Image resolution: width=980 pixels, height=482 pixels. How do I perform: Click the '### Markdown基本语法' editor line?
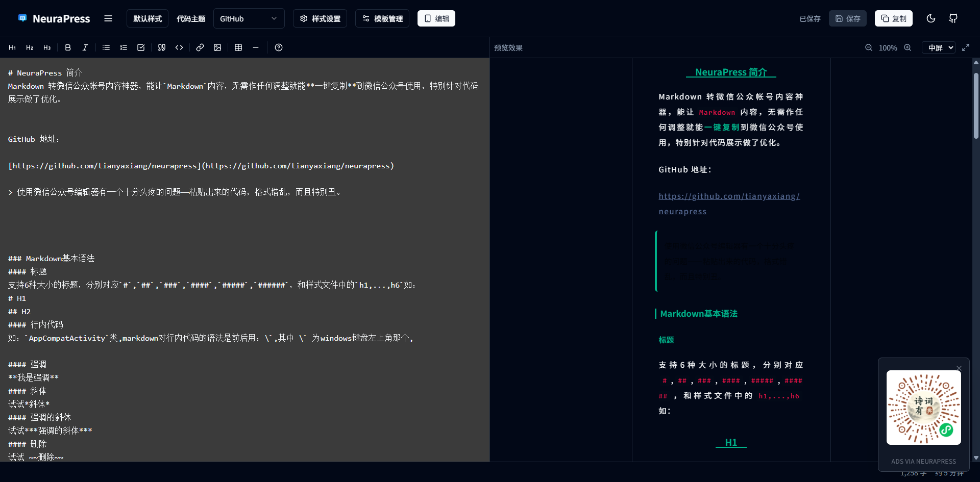[x=52, y=258]
